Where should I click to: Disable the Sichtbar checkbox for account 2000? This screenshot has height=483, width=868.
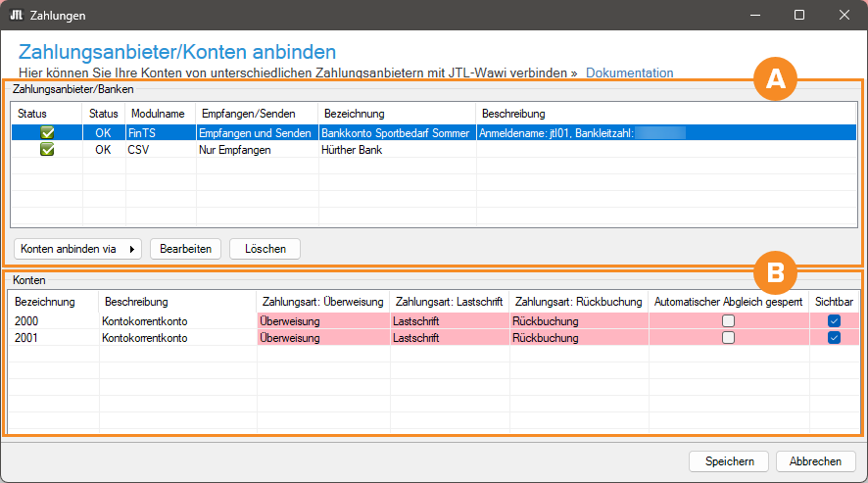pos(834,321)
